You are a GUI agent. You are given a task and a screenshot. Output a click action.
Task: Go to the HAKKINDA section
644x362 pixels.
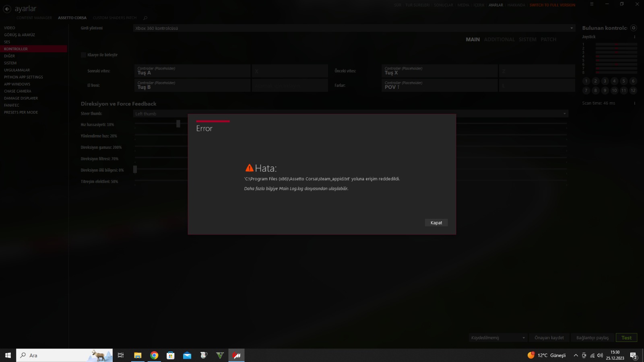click(x=516, y=5)
